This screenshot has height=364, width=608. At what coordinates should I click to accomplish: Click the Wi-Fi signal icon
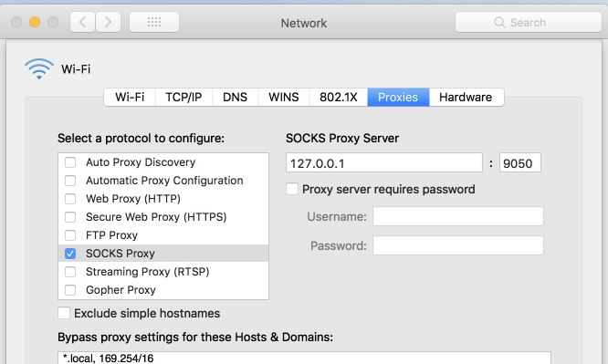point(39,68)
